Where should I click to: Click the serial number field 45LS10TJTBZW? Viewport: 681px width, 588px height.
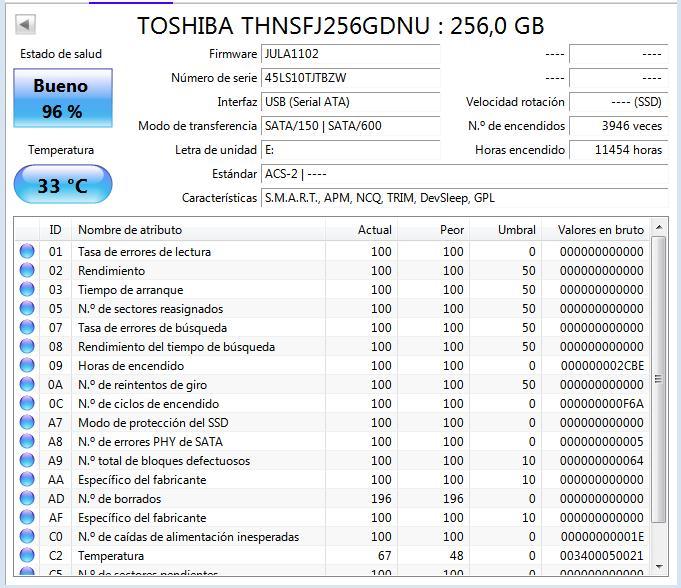[350, 78]
